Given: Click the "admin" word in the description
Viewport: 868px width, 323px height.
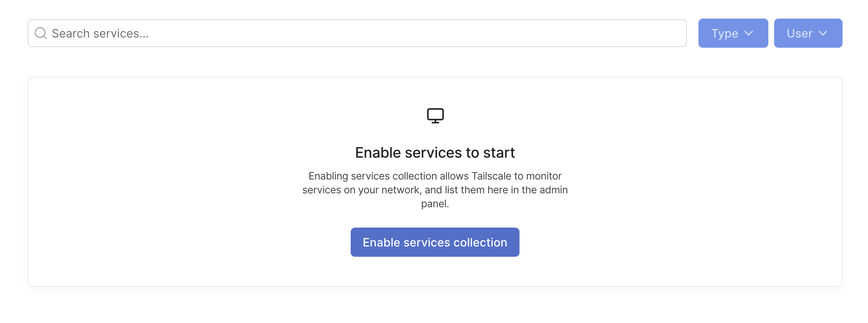Looking at the screenshot, I should [553, 190].
